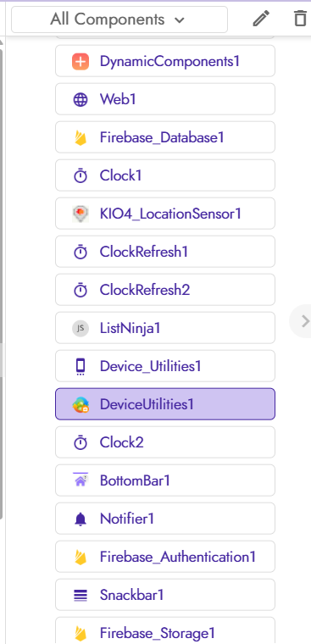The image size is (311, 644).
Task: Select the ClockRefresh1 component
Action: 165,252
